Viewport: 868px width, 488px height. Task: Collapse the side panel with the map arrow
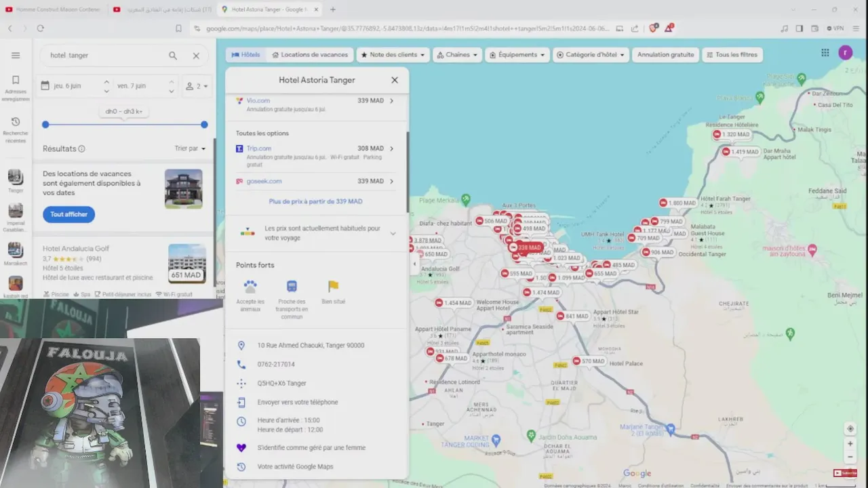pyautogui.click(x=414, y=264)
